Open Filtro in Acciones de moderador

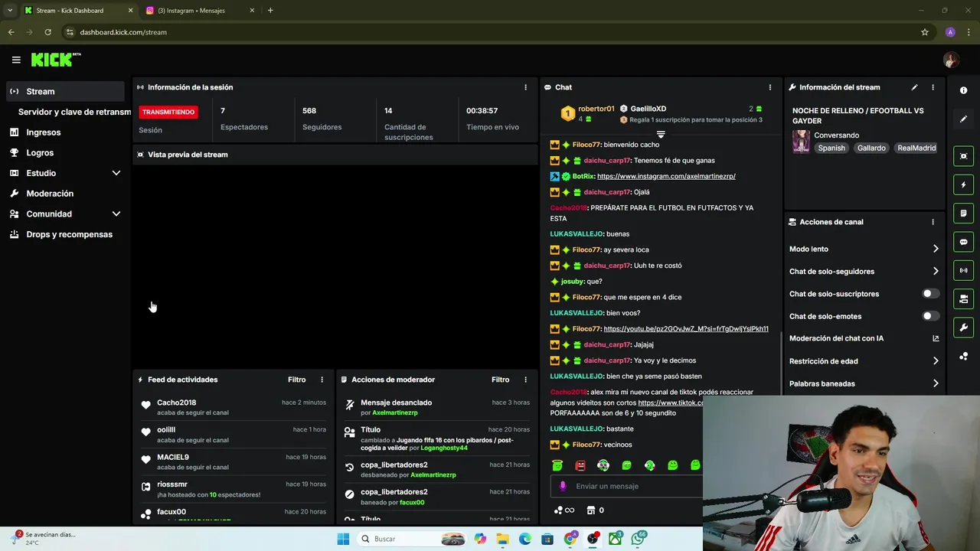coord(501,380)
